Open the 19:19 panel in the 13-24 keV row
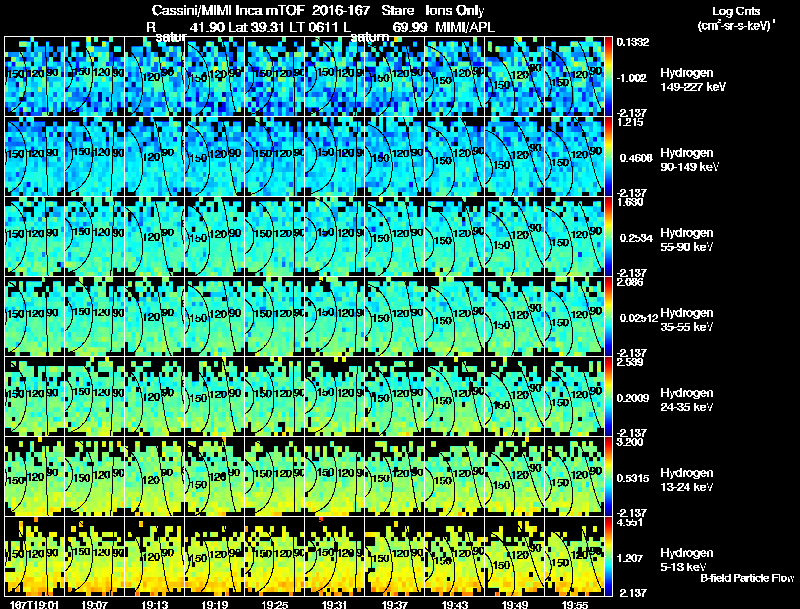 (215, 476)
